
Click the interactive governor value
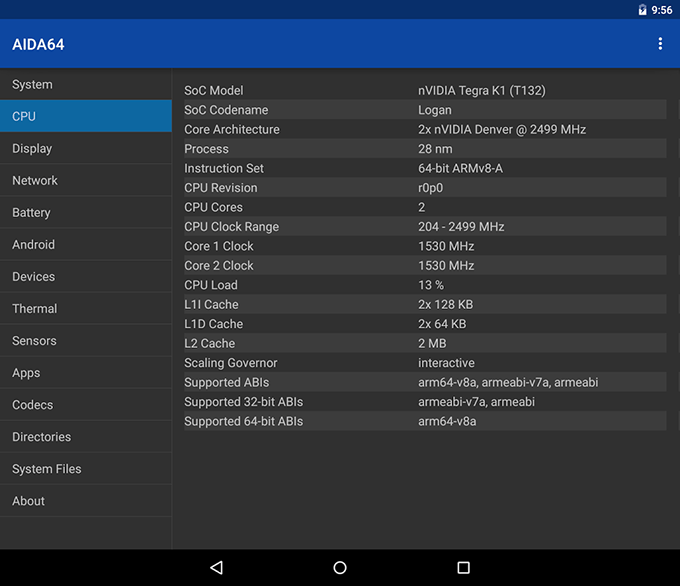click(446, 363)
